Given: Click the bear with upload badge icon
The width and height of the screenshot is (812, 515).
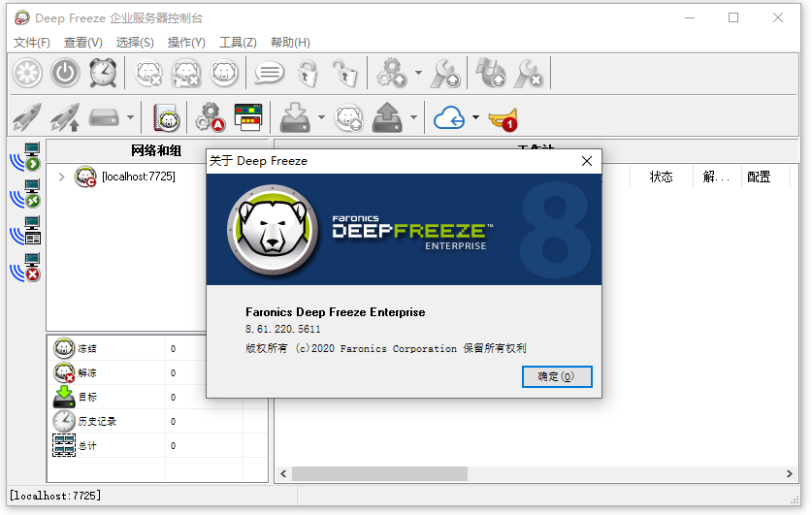Looking at the screenshot, I should point(349,117).
